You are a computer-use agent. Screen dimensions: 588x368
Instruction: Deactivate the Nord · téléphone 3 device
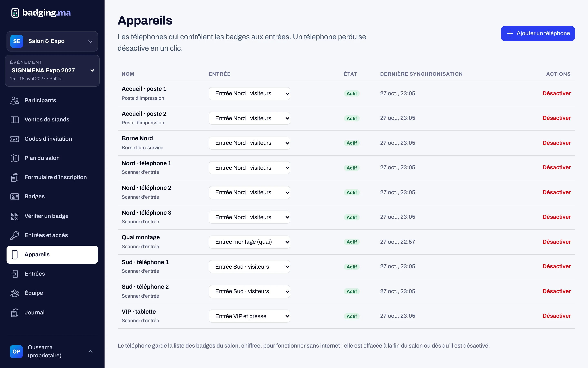(x=556, y=217)
